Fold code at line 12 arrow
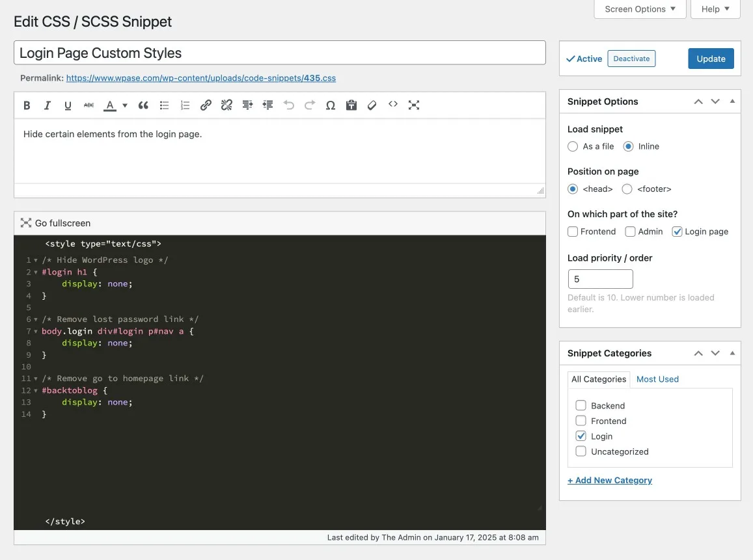753x560 pixels. coord(36,391)
